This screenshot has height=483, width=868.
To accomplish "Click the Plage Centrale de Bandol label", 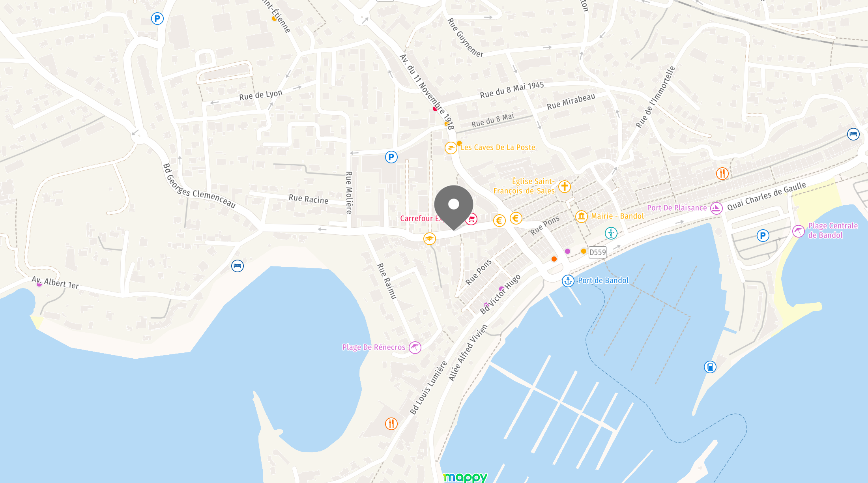I will coord(833,230).
